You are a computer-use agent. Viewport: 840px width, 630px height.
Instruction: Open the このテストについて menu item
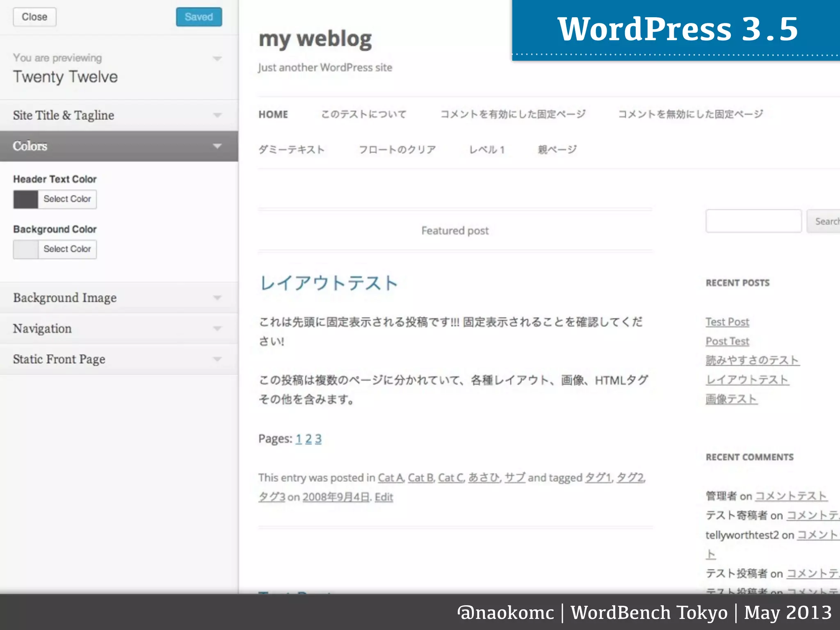[x=364, y=114]
